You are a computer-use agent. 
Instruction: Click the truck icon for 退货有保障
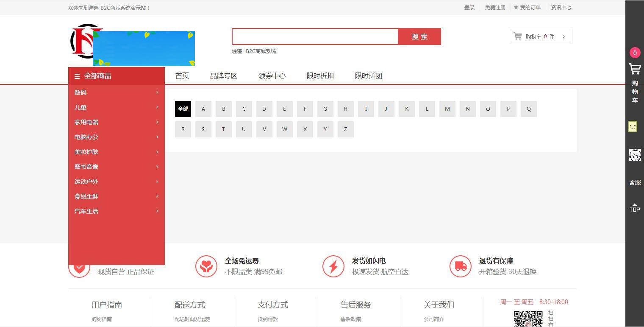(x=461, y=266)
